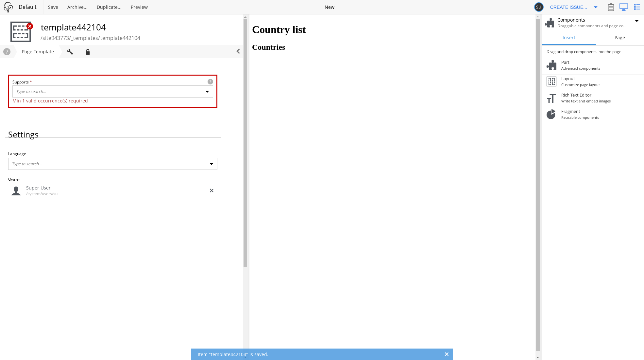The image size is (644, 360).
Task: Open the Supports field dropdown arrow
Action: coord(207,91)
